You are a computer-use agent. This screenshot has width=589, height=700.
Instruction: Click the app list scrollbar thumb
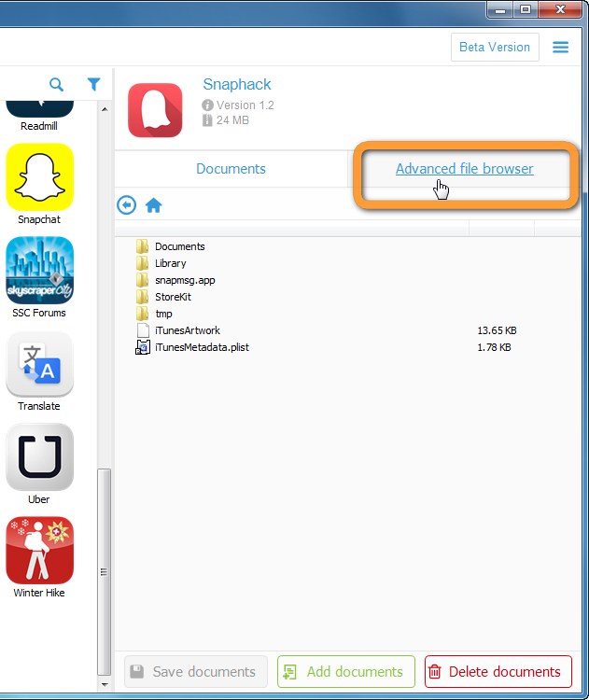[104, 572]
